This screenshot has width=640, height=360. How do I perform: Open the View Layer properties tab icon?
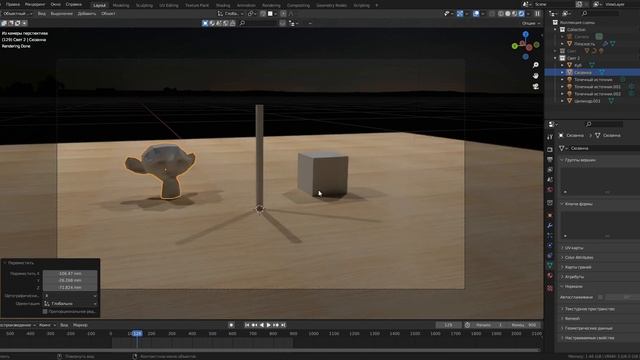(x=550, y=170)
